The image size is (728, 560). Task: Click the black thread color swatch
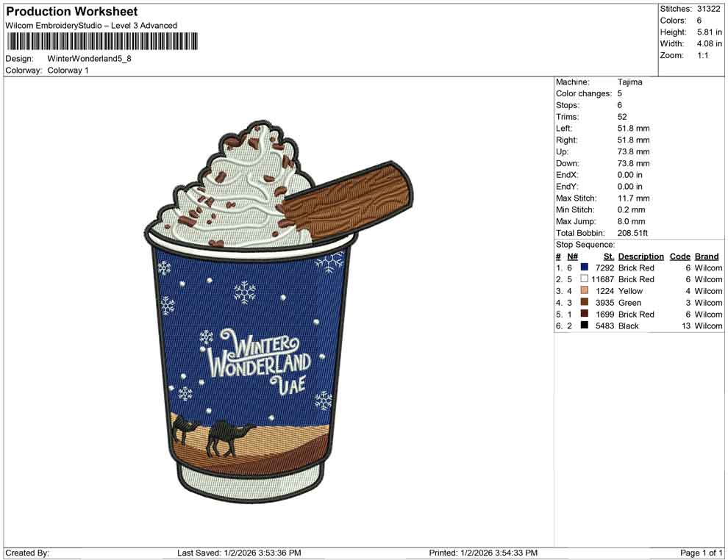(584, 326)
